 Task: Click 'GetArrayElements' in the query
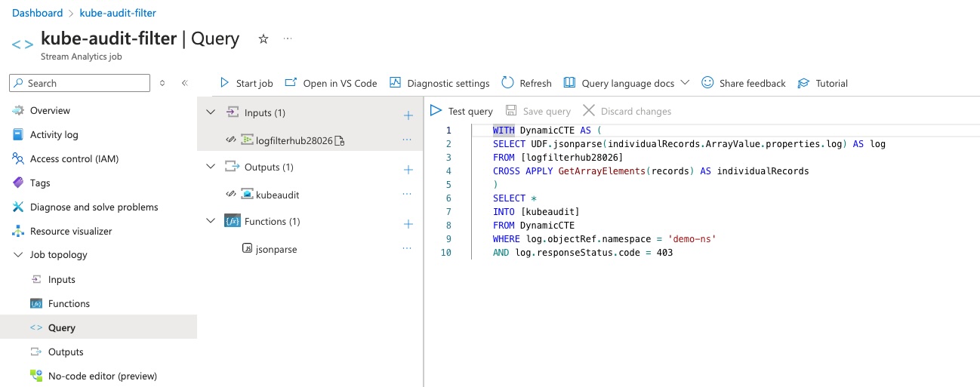coord(602,170)
